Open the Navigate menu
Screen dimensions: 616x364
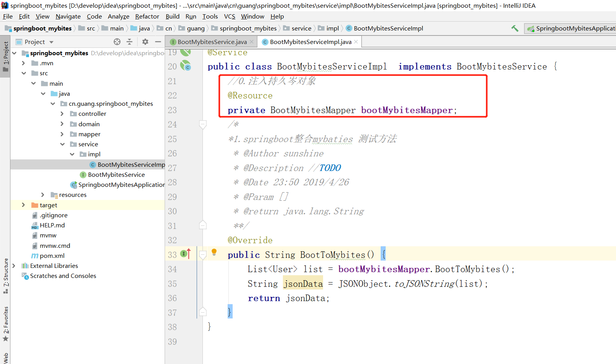[x=68, y=16]
